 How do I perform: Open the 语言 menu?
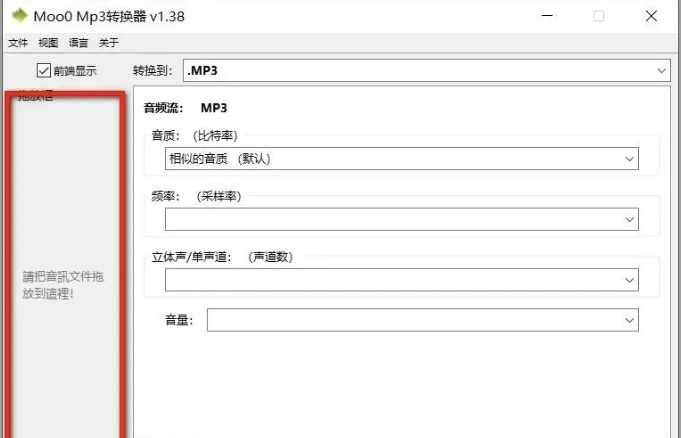pyautogui.click(x=79, y=43)
